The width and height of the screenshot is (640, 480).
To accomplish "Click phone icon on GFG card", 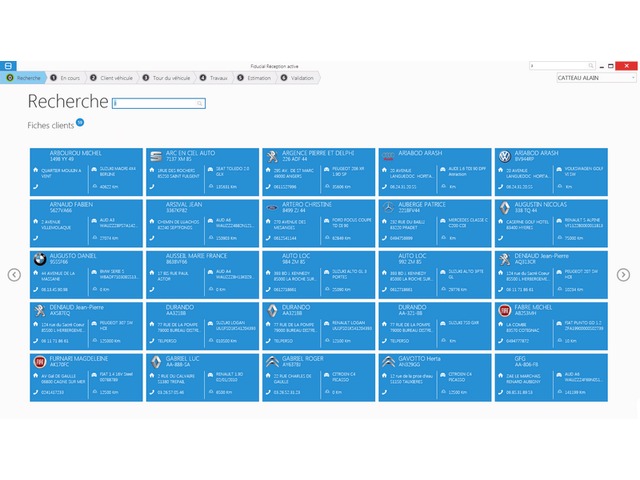I will click(x=500, y=392).
